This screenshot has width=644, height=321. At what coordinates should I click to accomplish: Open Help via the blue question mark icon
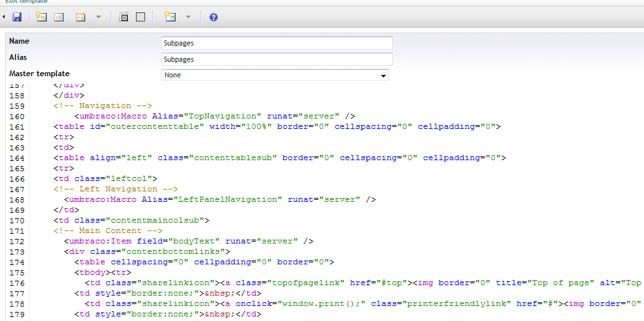(x=213, y=18)
